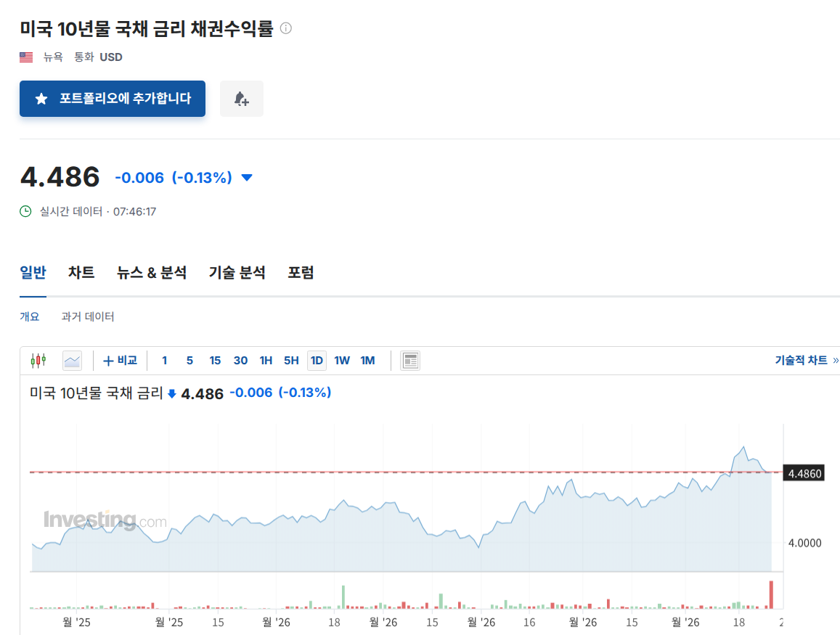Choose the 5H chart interval
The image size is (840, 635).
coord(291,361)
